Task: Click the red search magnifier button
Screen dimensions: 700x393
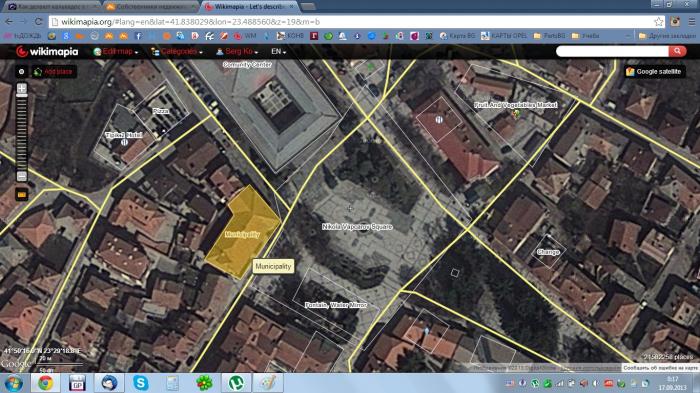Action: point(677,51)
